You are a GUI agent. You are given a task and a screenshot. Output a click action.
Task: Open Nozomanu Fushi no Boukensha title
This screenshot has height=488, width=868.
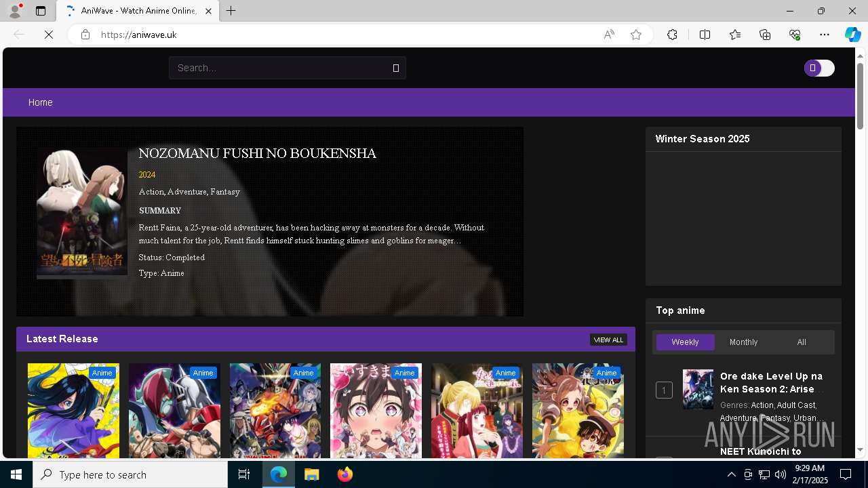click(257, 154)
